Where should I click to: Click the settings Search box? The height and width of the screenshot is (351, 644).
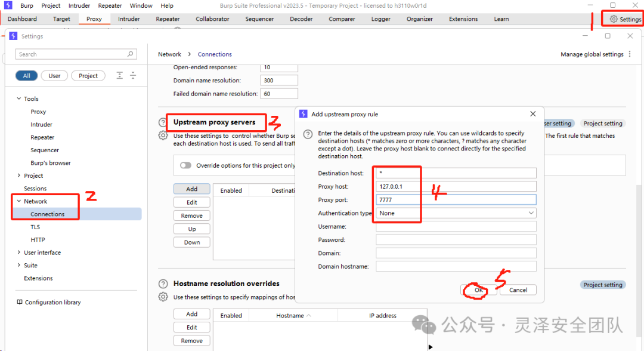click(76, 54)
